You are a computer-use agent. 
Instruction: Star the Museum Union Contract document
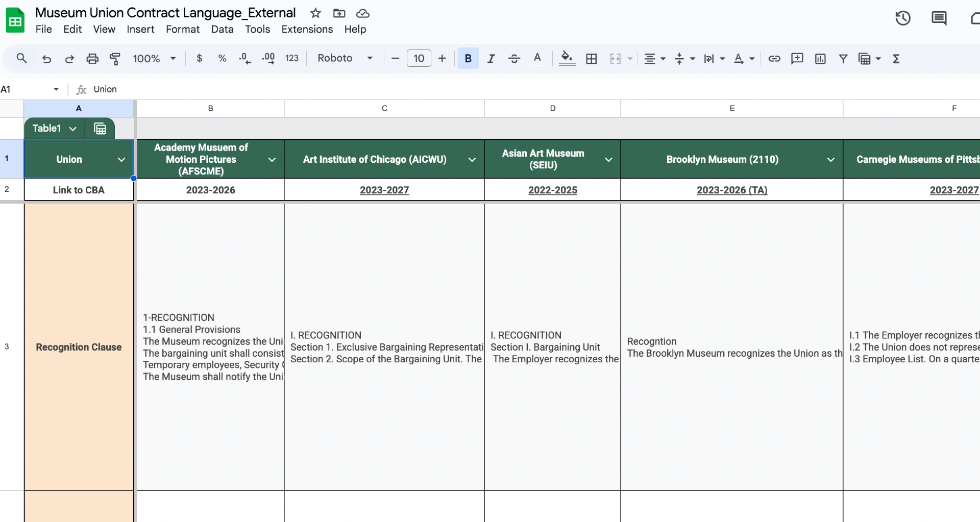[315, 13]
